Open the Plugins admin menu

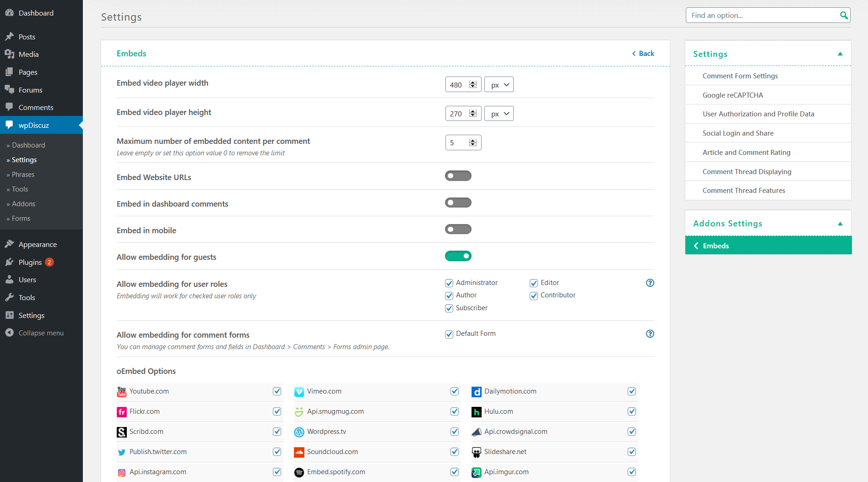30,262
